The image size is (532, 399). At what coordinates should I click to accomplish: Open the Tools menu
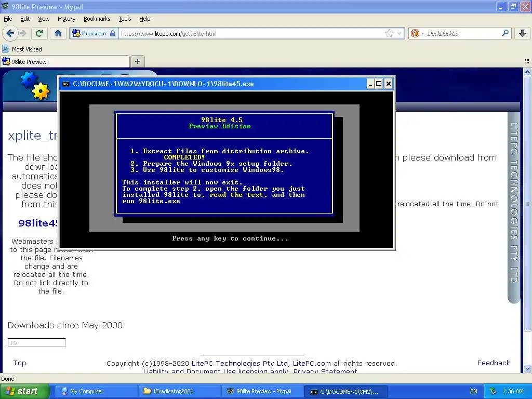(x=125, y=19)
